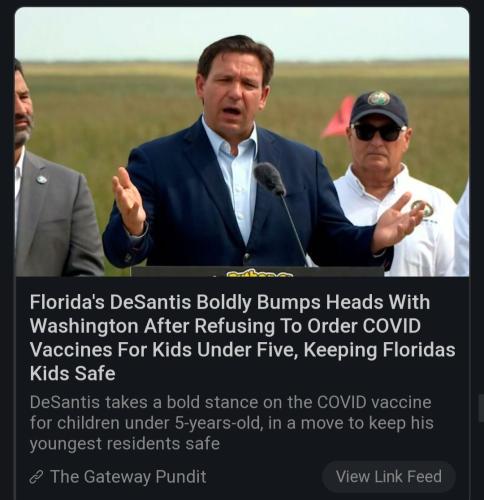Open The Gateway Pundit source link
Screen dimensions: 484x500
point(128,477)
